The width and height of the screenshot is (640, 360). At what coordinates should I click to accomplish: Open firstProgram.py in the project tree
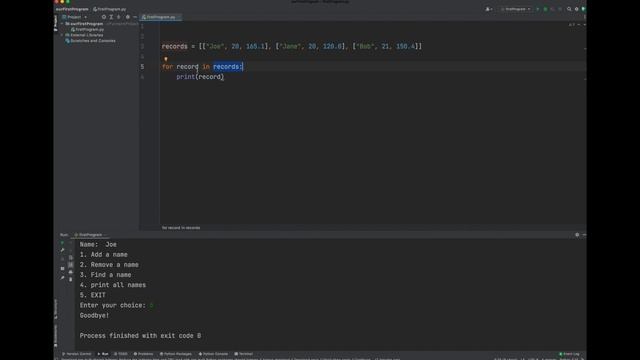[87, 29]
